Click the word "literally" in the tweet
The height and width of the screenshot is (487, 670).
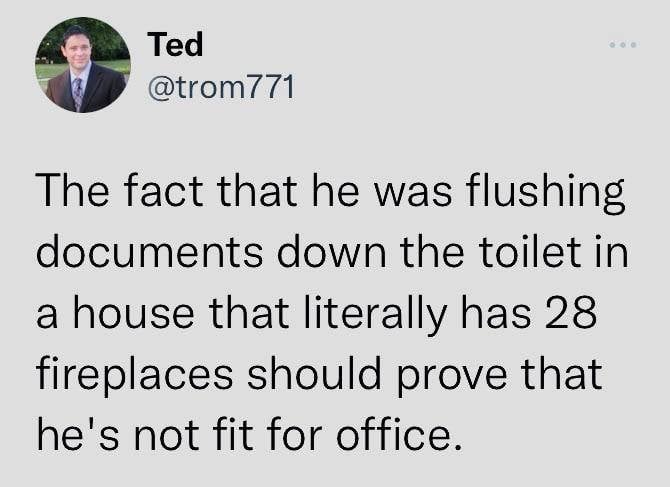click(375, 316)
